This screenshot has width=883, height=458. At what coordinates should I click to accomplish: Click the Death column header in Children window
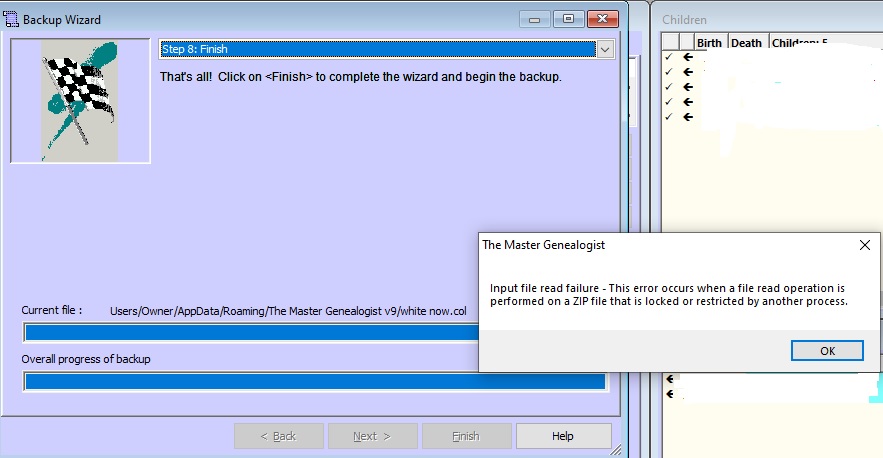pyautogui.click(x=747, y=43)
